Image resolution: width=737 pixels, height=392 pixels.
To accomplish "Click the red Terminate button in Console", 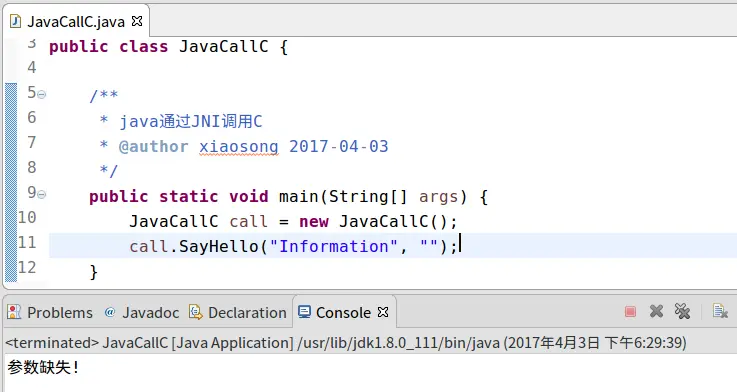I will click(630, 312).
